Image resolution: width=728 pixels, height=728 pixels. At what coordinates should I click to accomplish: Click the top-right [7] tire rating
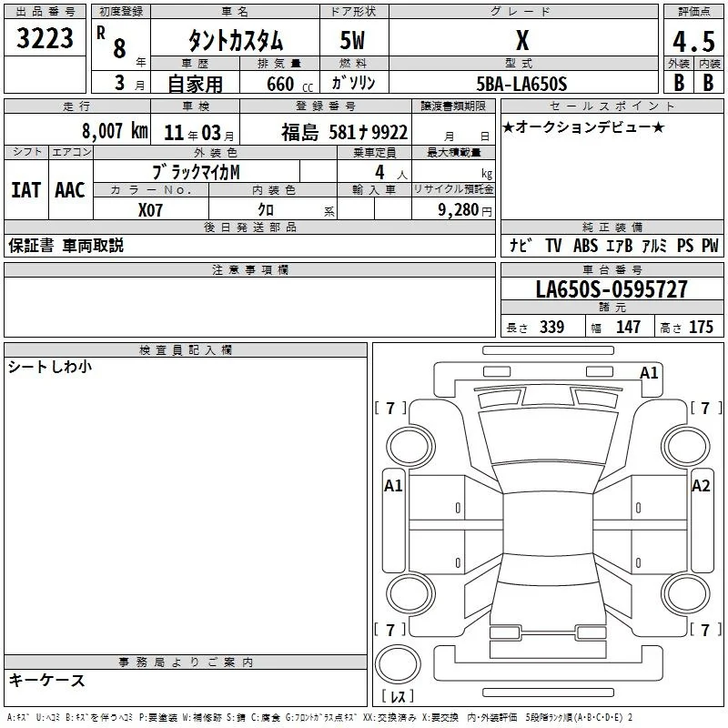click(x=705, y=408)
